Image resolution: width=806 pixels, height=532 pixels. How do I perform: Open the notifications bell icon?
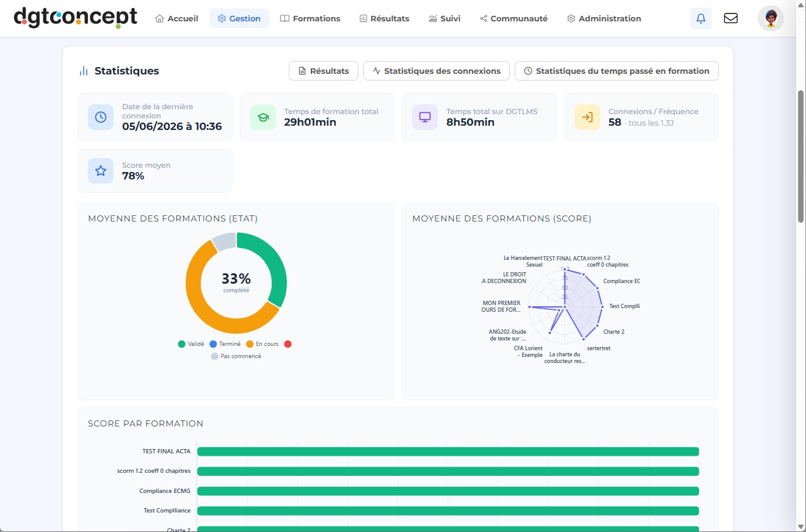coord(701,18)
